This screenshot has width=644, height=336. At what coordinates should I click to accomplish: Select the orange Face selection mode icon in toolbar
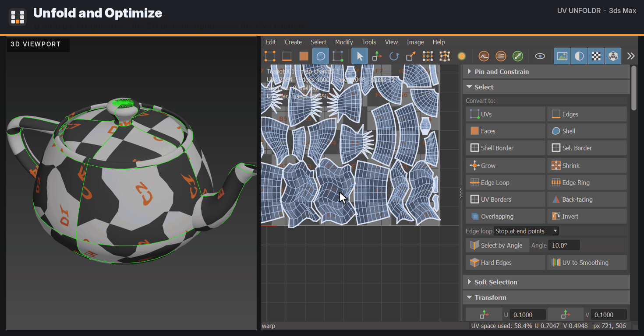coord(304,56)
